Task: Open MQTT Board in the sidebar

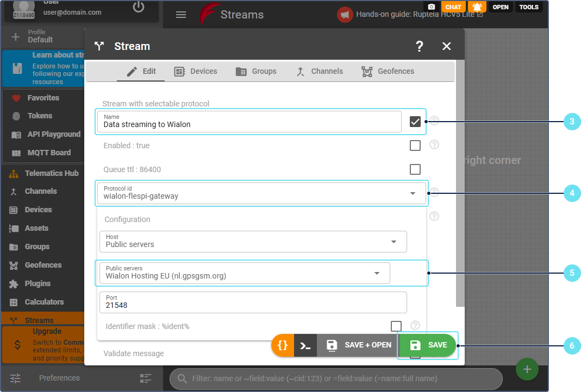Action: click(43, 153)
